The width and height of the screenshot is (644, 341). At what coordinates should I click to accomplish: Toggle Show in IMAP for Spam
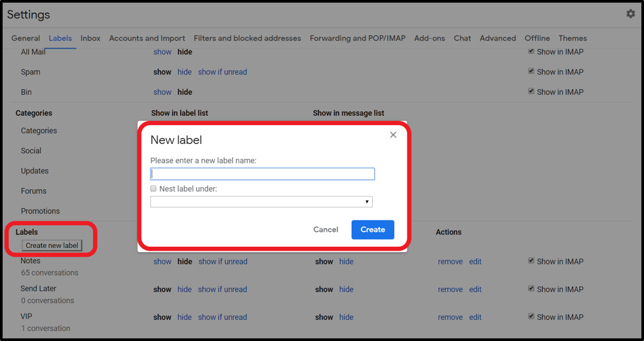(531, 72)
